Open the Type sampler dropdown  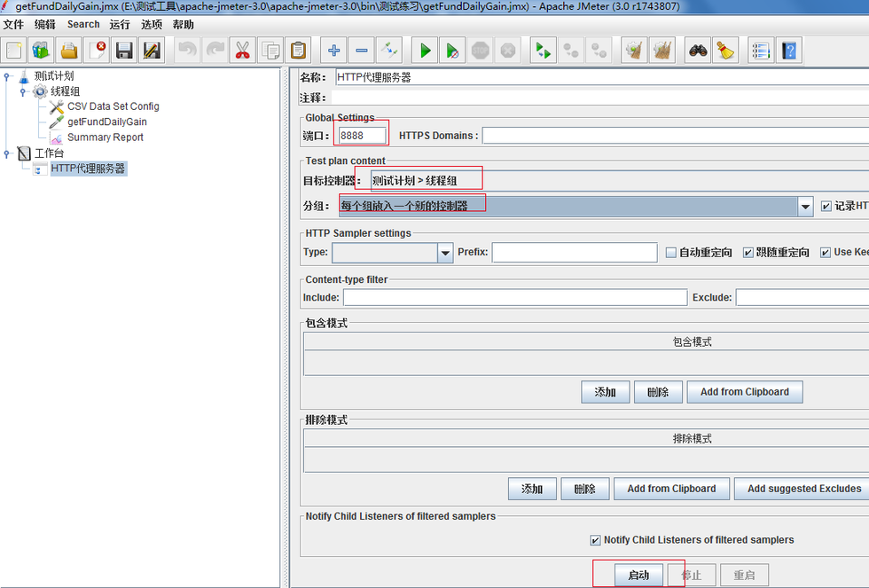(445, 253)
